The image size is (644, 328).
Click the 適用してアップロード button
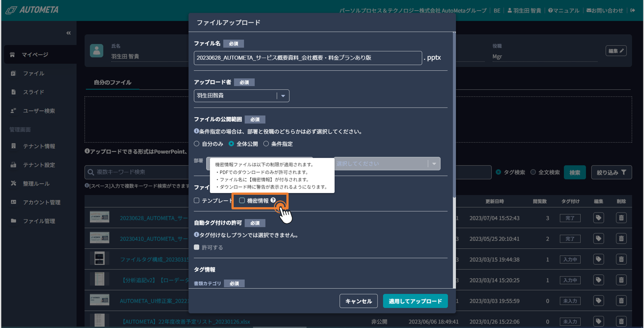coord(415,301)
